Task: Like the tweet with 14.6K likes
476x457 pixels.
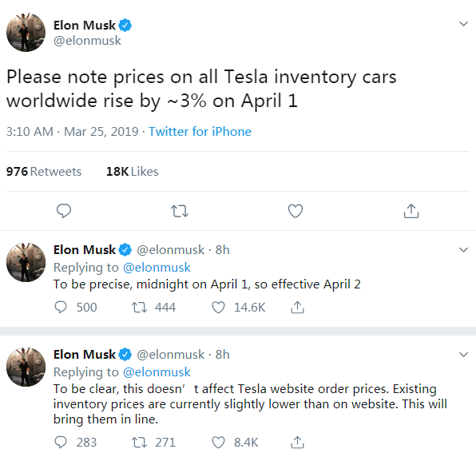Action: coord(218,308)
